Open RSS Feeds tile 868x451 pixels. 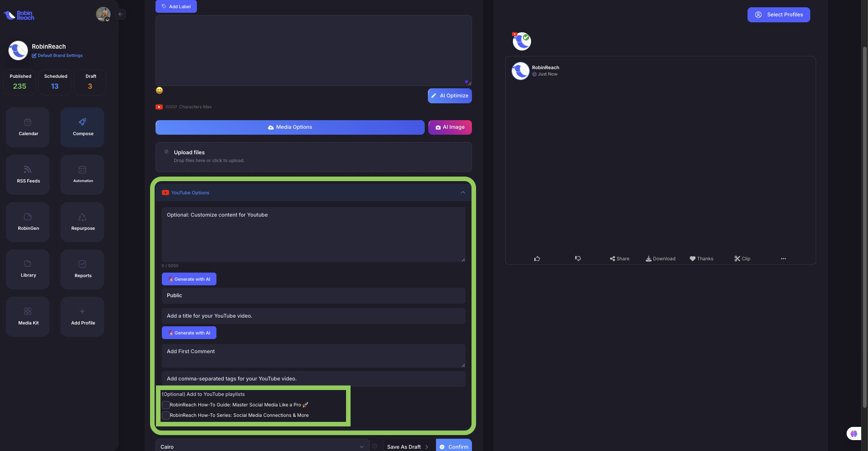(x=28, y=175)
